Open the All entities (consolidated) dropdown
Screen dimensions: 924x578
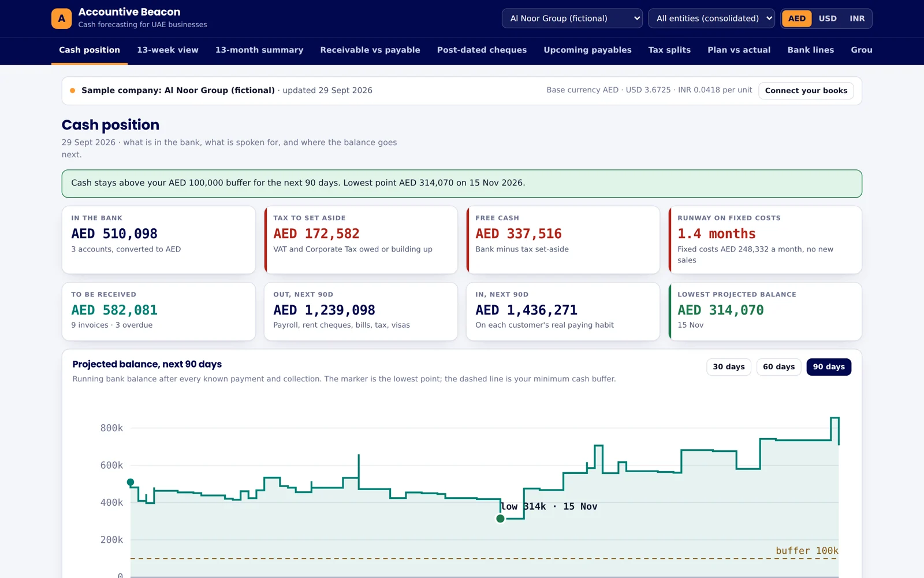pyautogui.click(x=711, y=18)
